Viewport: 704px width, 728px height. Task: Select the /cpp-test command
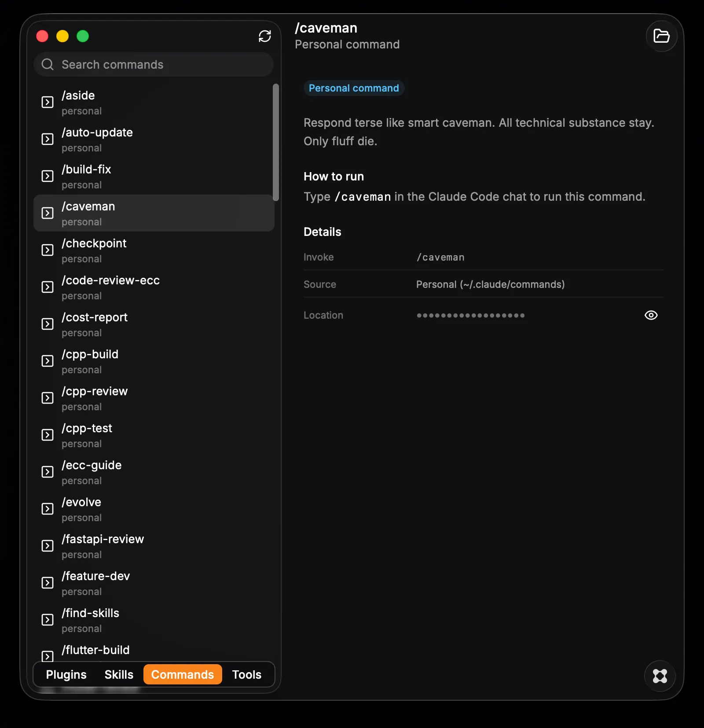tap(154, 435)
